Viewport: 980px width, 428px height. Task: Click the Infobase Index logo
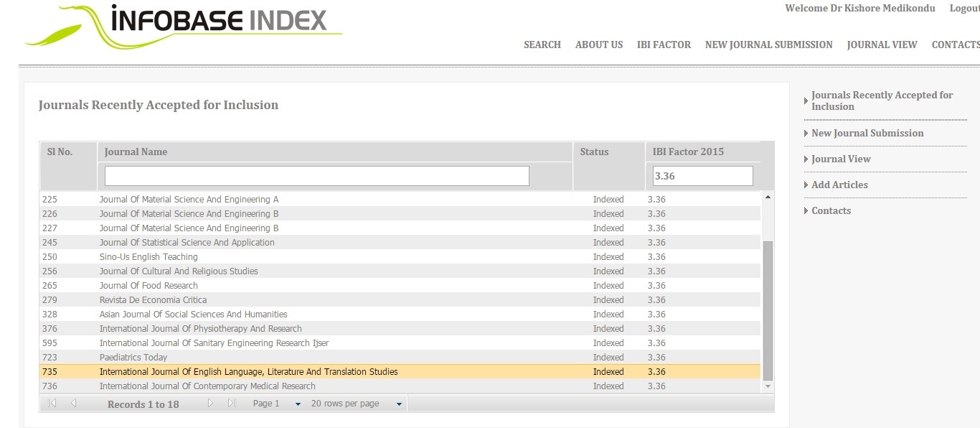pos(184,26)
